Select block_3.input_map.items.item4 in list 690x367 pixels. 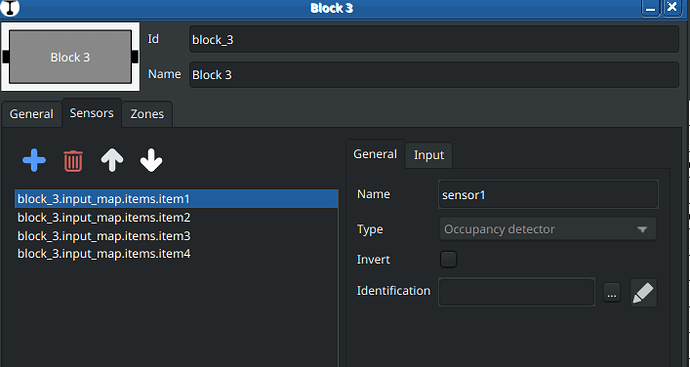(176, 254)
